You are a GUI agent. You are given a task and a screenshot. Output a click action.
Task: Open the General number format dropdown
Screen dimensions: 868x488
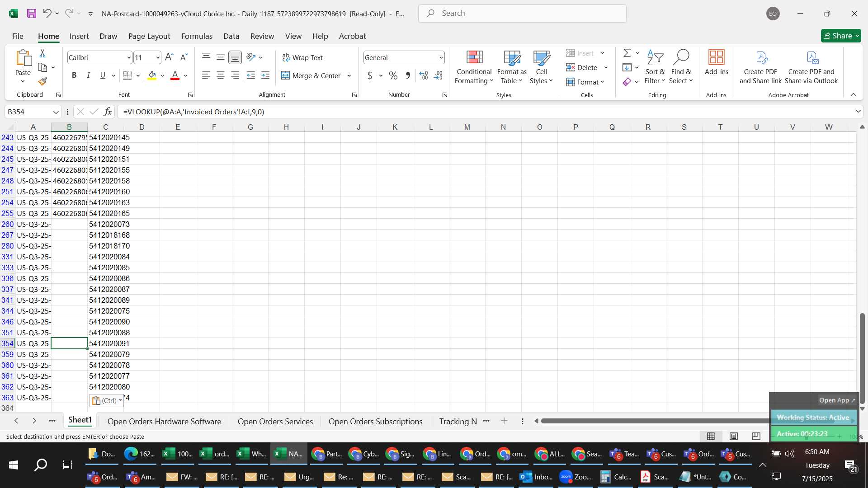point(441,57)
